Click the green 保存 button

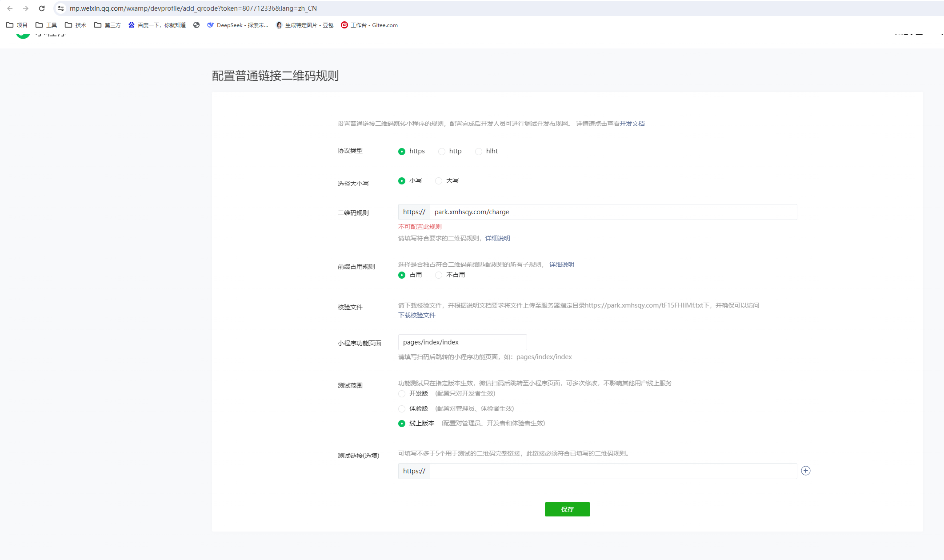[x=567, y=509]
